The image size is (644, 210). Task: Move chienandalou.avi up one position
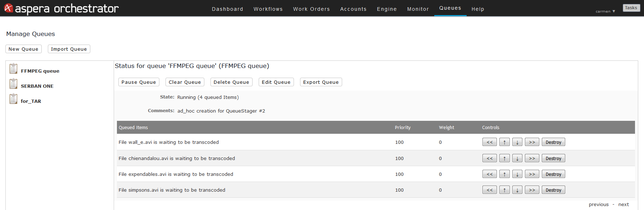click(x=504, y=158)
